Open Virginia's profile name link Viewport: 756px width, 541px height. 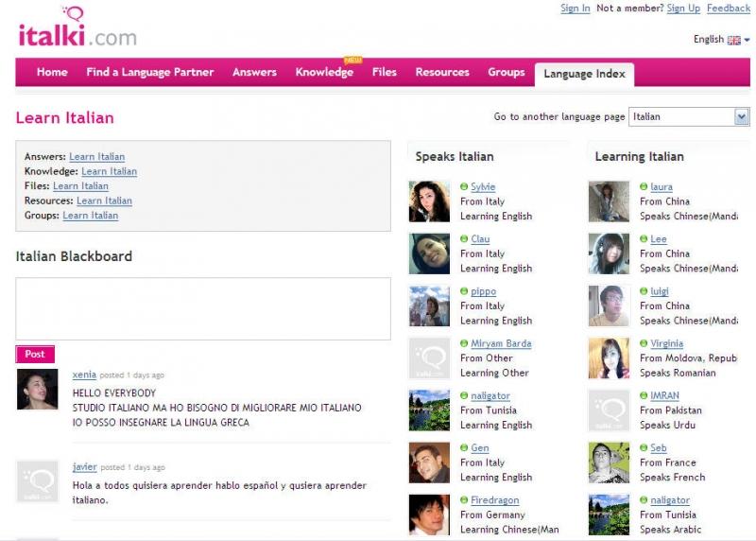pyautogui.click(x=666, y=344)
